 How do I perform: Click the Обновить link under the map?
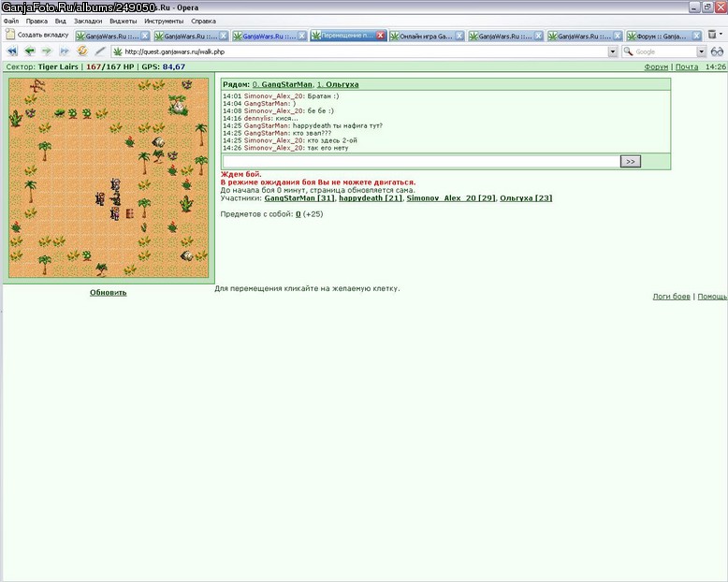point(109,292)
